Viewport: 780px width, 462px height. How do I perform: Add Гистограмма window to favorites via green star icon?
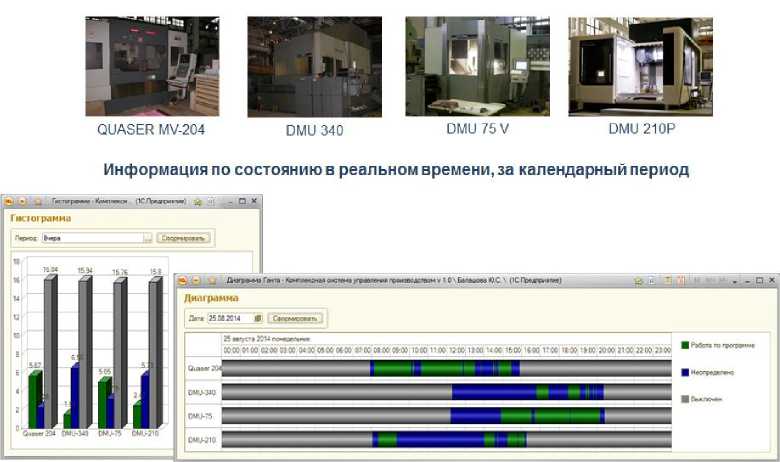(198, 201)
